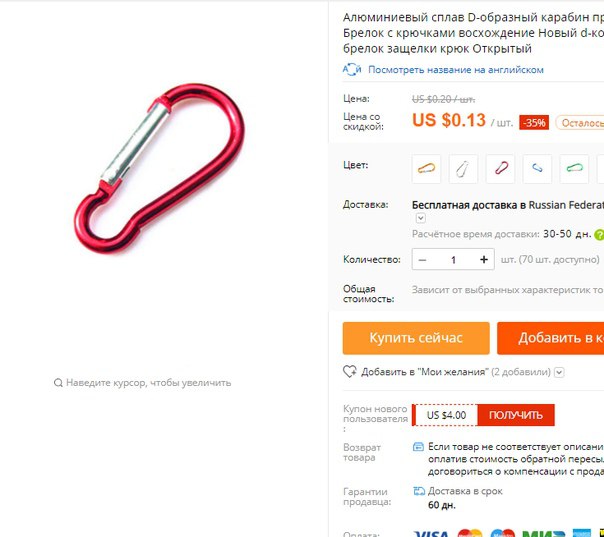
Task: Click the heart wishlist icon
Action: coord(350,371)
